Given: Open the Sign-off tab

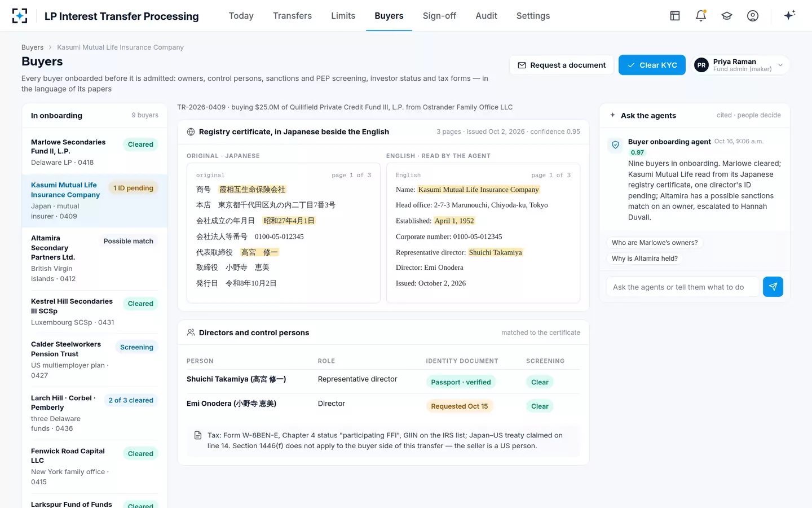Looking at the screenshot, I should pos(439,16).
